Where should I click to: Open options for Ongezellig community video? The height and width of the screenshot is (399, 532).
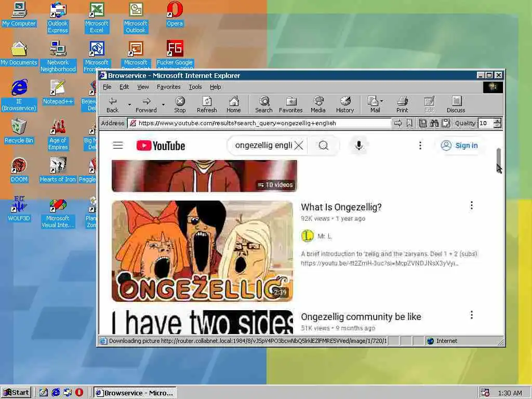pos(471,315)
